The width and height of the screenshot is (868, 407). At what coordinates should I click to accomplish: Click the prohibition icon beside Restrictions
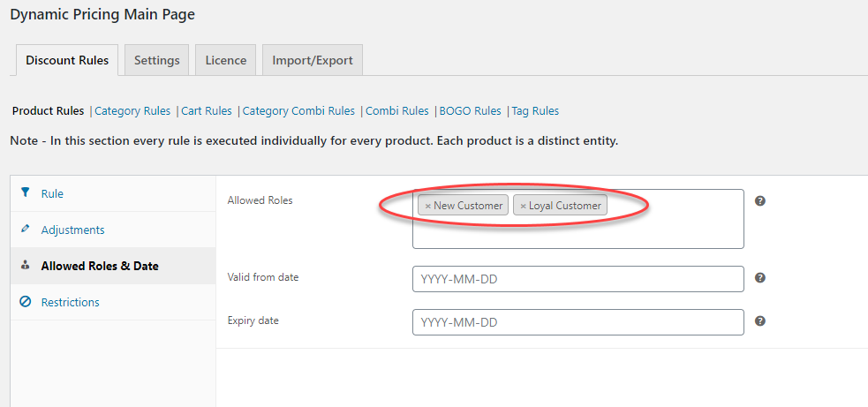tap(25, 302)
